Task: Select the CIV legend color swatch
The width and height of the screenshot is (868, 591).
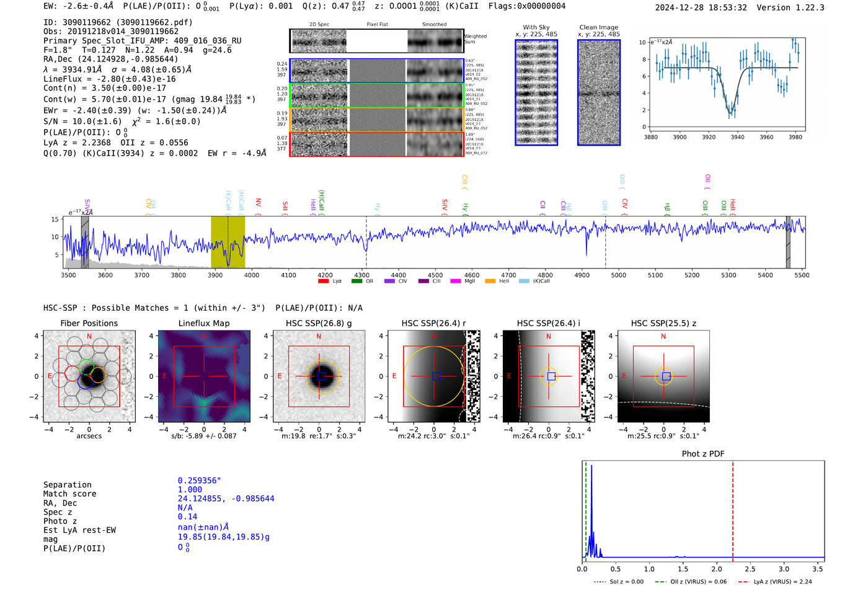Action: tap(389, 282)
